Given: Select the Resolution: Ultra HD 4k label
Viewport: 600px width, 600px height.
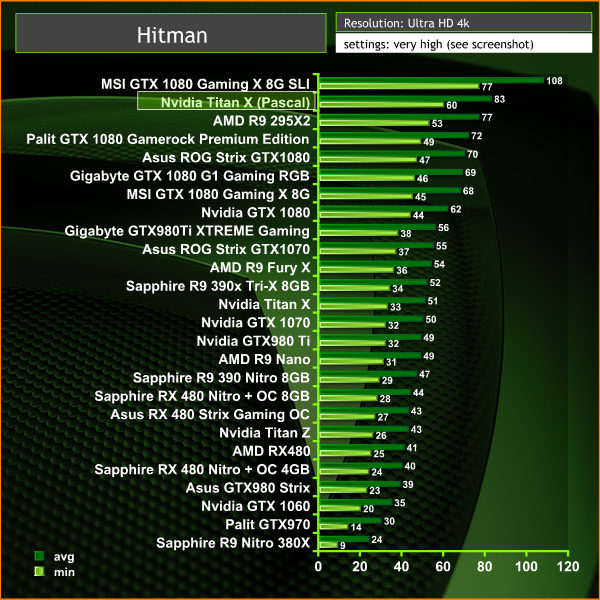Looking at the screenshot, I should tap(406, 23).
